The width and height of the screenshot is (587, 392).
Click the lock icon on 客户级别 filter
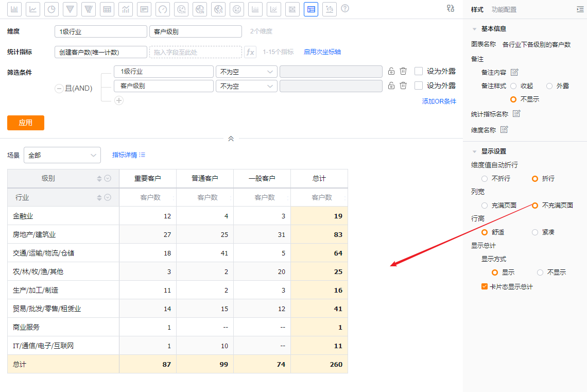[391, 86]
